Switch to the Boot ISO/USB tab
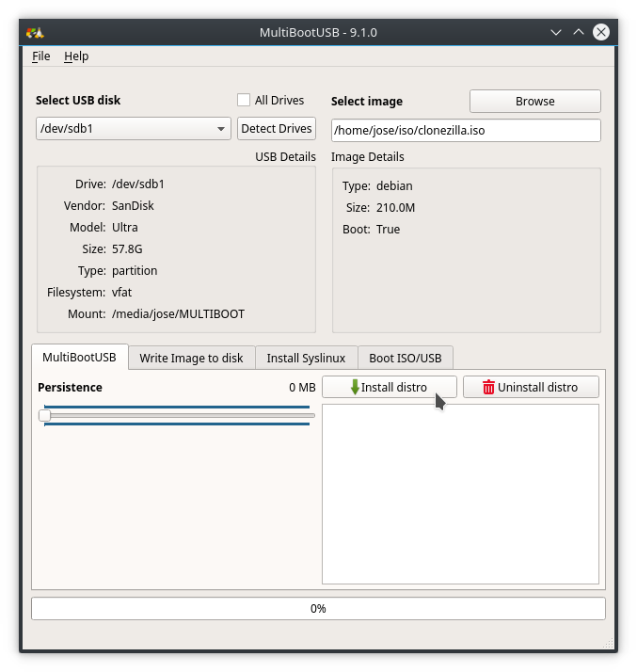Screen dimensions: 637x672 [406, 358]
